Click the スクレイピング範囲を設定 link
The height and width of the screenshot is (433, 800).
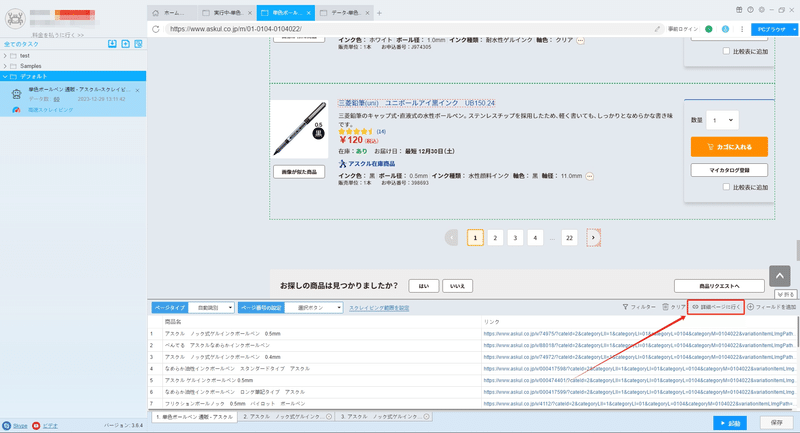click(x=379, y=308)
